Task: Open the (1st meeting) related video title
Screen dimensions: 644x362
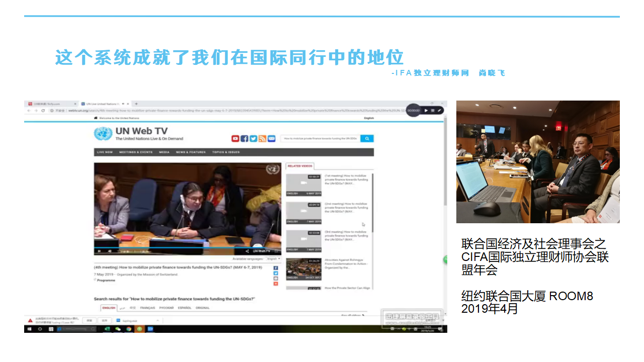Action: 346,179
